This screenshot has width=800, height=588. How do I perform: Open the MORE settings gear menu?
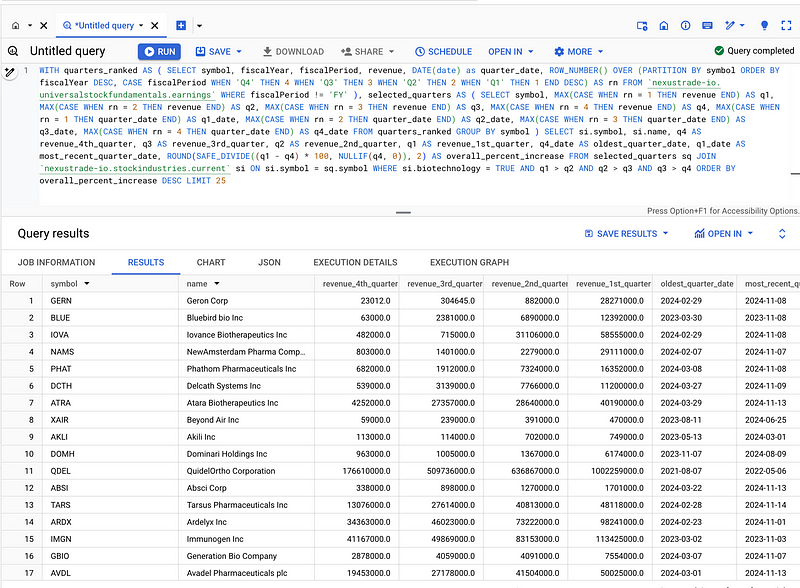(574, 51)
